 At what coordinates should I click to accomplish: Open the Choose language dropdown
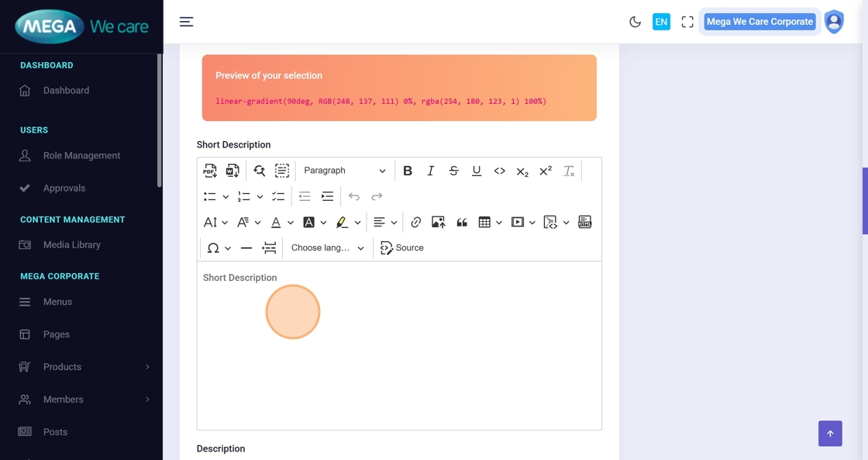[327, 248]
